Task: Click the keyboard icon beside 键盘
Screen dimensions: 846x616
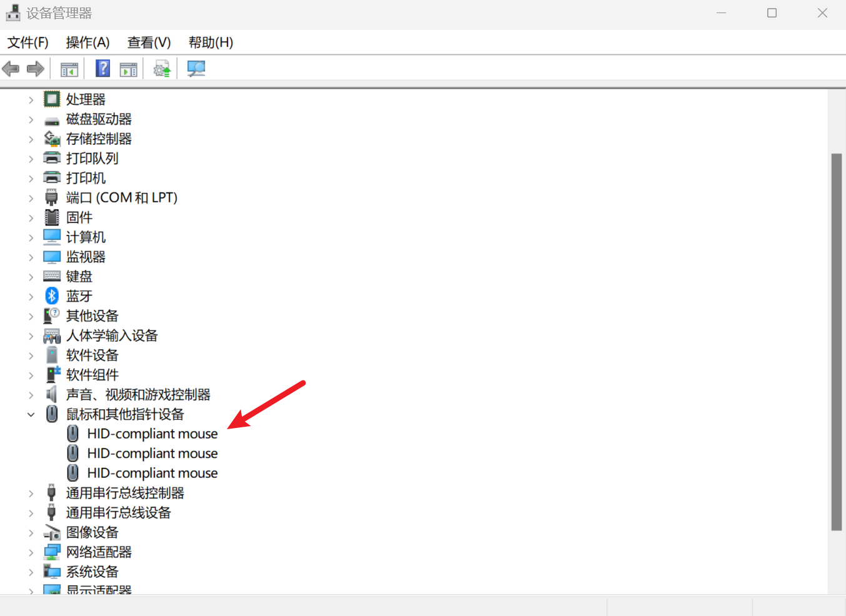Action: [52, 276]
